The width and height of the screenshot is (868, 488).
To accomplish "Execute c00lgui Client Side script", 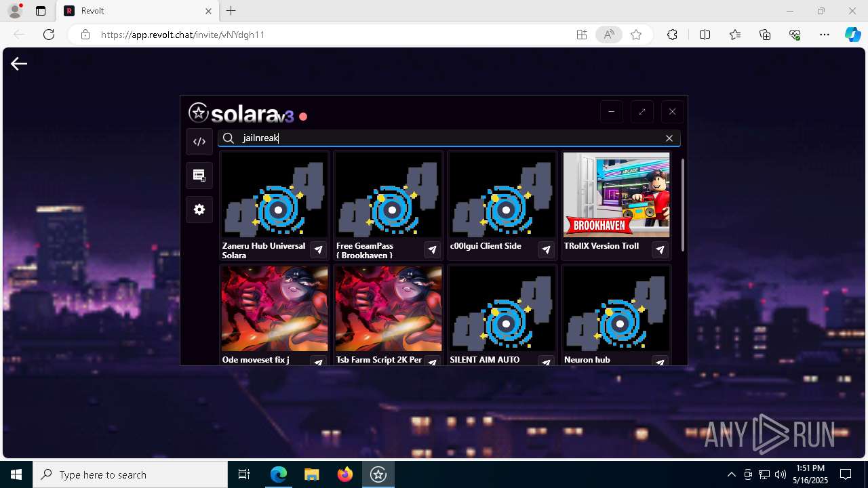I will coord(546,250).
